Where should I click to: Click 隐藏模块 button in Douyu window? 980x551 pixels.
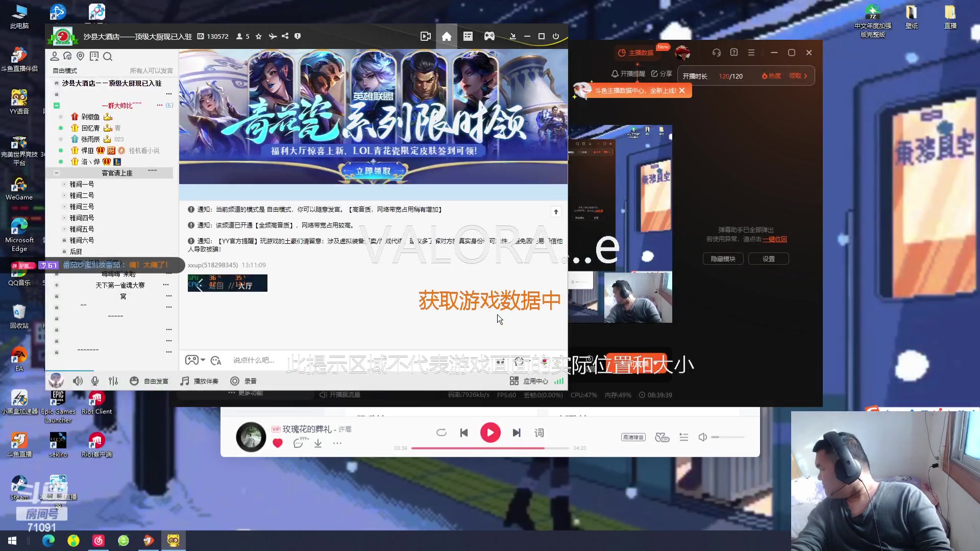(723, 259)
